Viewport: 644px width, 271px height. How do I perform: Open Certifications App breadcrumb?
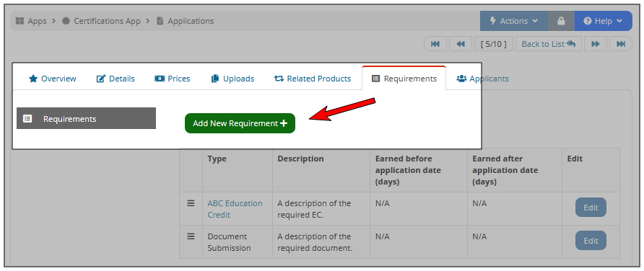point(101,21)
